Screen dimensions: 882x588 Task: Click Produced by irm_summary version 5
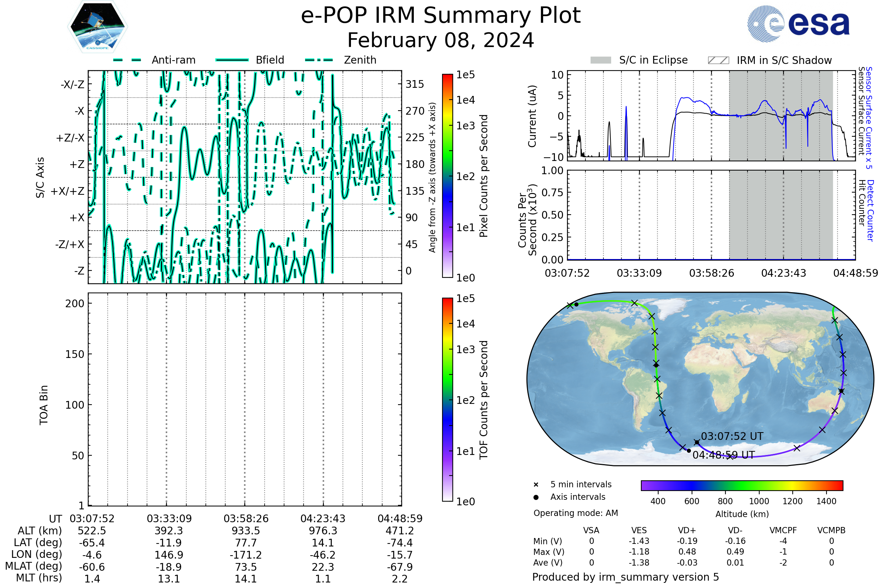click(x=625, y=577)
